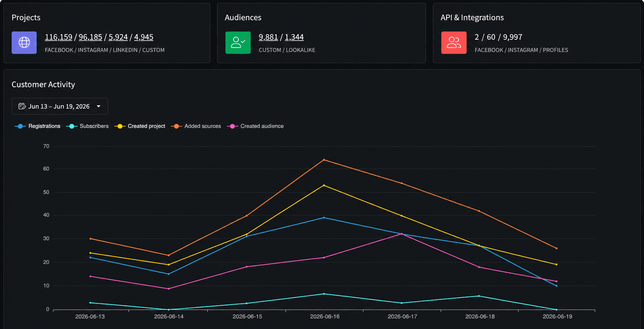The width and height of the screenshot is (644, 329).
Task: Click the pink Created audience legend marker
Action: [232, 126]
